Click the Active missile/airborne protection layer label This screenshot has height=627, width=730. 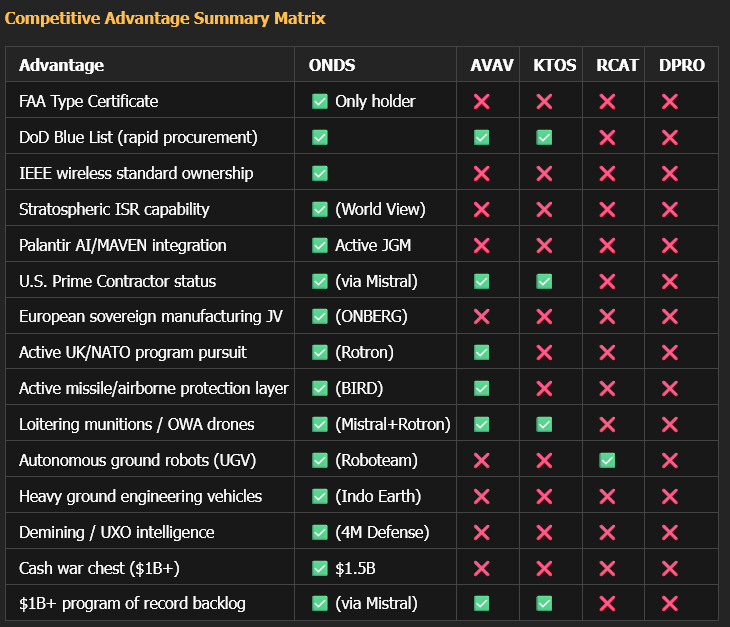(154, 388)
